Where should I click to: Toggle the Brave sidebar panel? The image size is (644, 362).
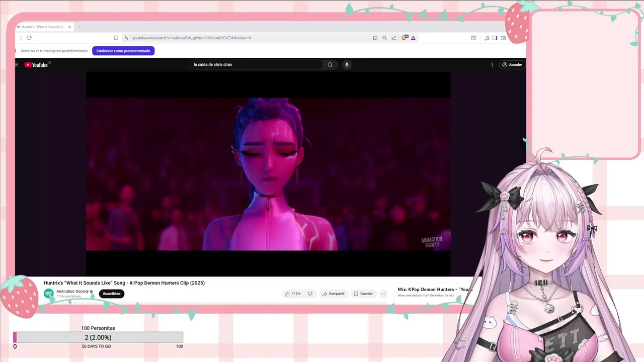(495, 38)
